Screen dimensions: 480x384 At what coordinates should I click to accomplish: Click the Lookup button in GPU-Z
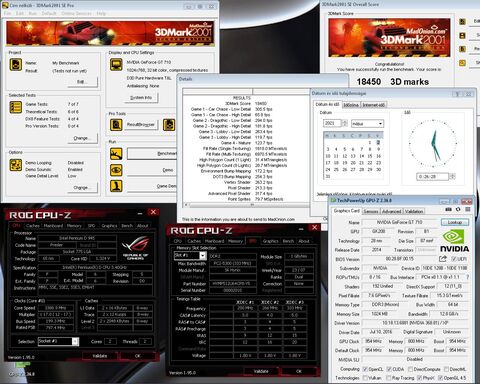click(455, 222)
